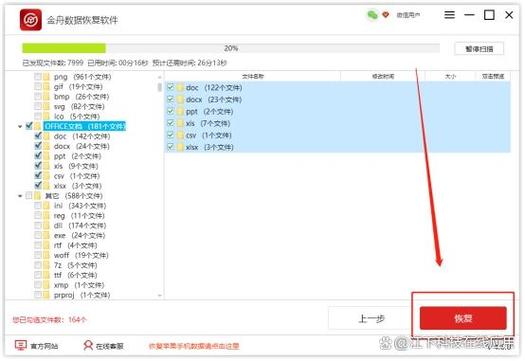525x361 pixels.
Task: Check the xmp (1个文件) checkbox
Action: point(38,285)
